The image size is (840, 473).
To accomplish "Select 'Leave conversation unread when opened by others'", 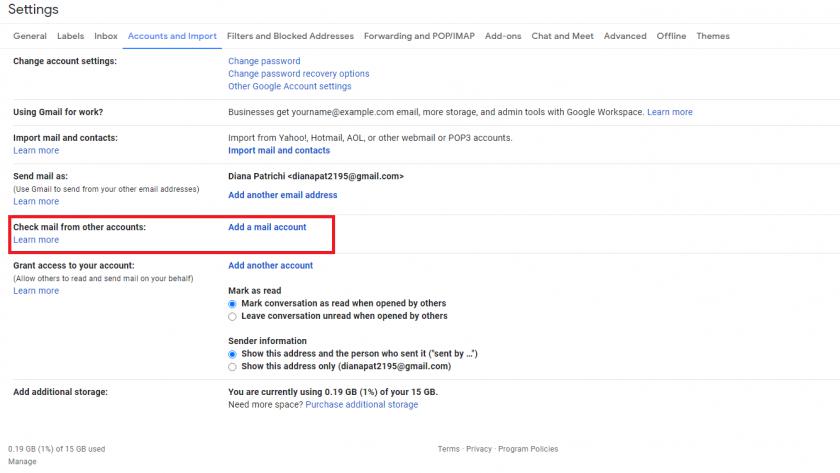I will click(233, 316).
